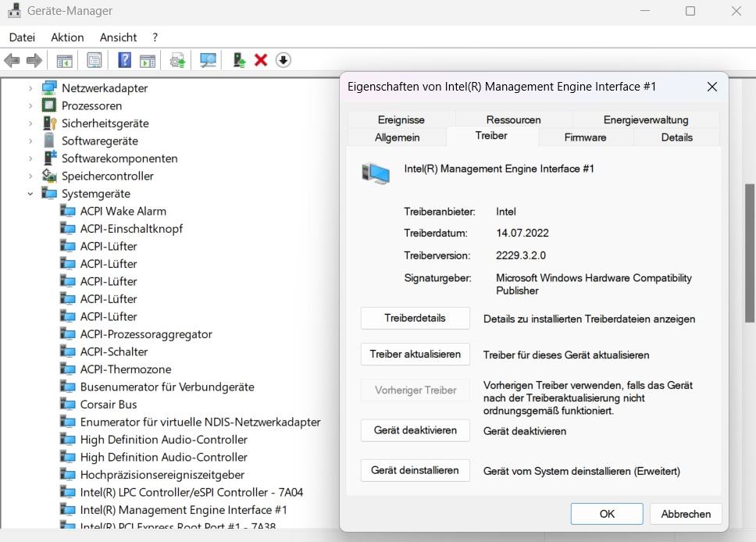This screenshot has height=542, width=756.
Task: Collapse the Systemgeräte node
Action: point(30,194)
